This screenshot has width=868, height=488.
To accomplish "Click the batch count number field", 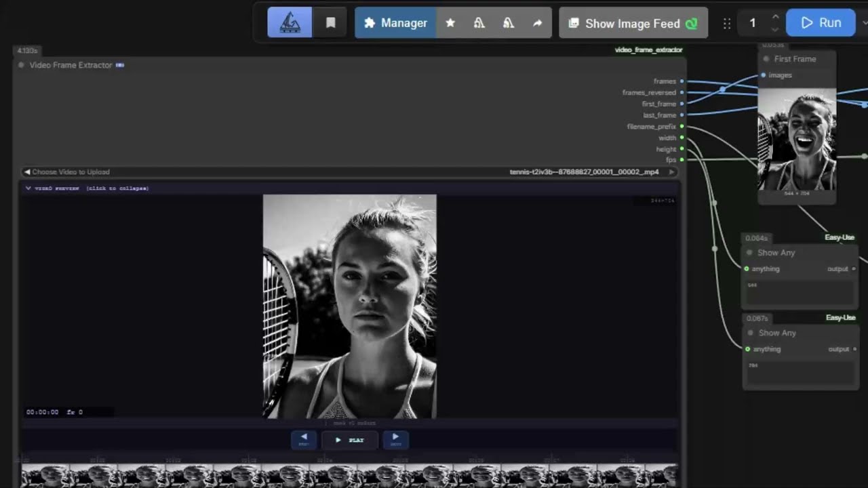I will click(753, 23).
